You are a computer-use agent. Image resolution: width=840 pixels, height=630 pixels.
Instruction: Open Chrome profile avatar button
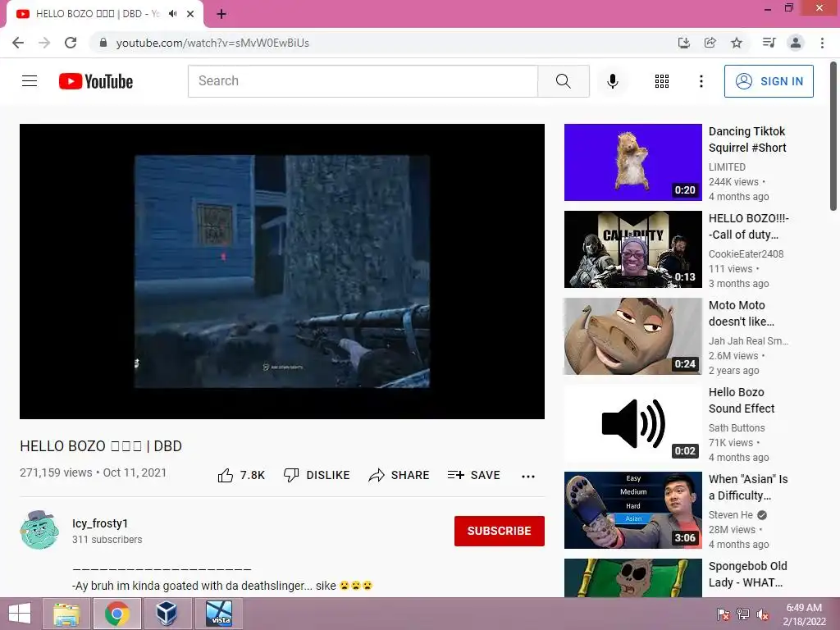(796, 43)
